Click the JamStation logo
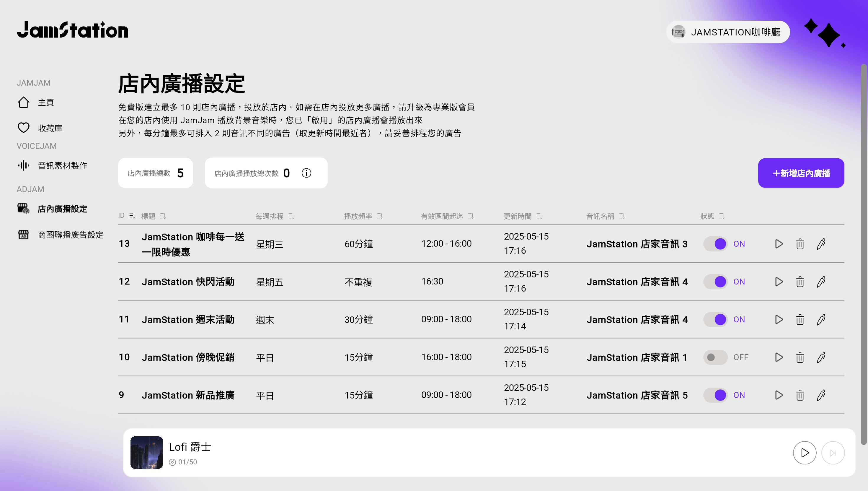This screenshot has height=491, width=868. coord(72,30)
